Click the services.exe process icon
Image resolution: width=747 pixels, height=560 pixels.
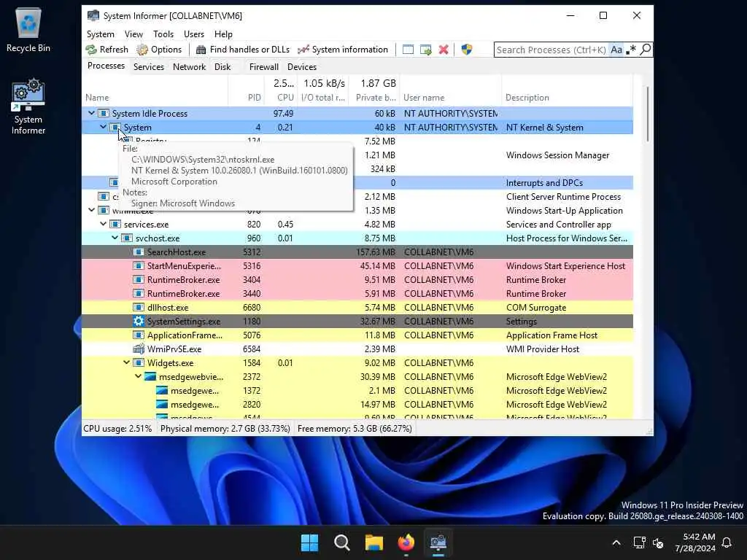pos(115,224)
